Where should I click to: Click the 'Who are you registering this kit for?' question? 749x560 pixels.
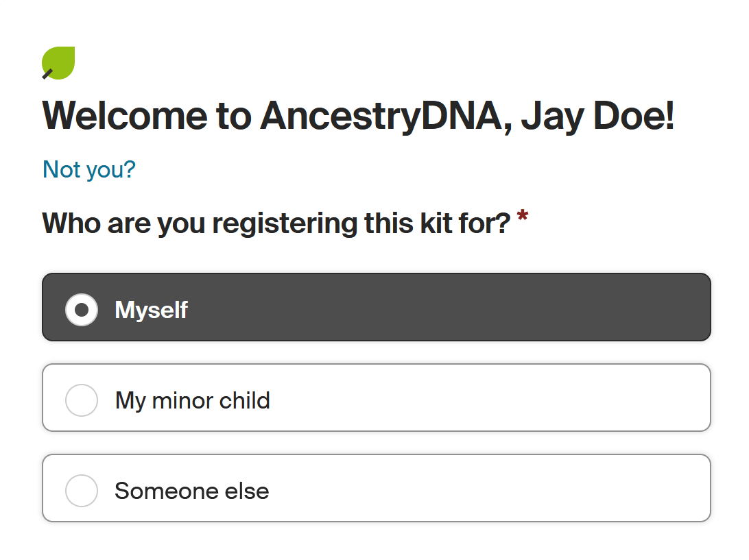276,223
